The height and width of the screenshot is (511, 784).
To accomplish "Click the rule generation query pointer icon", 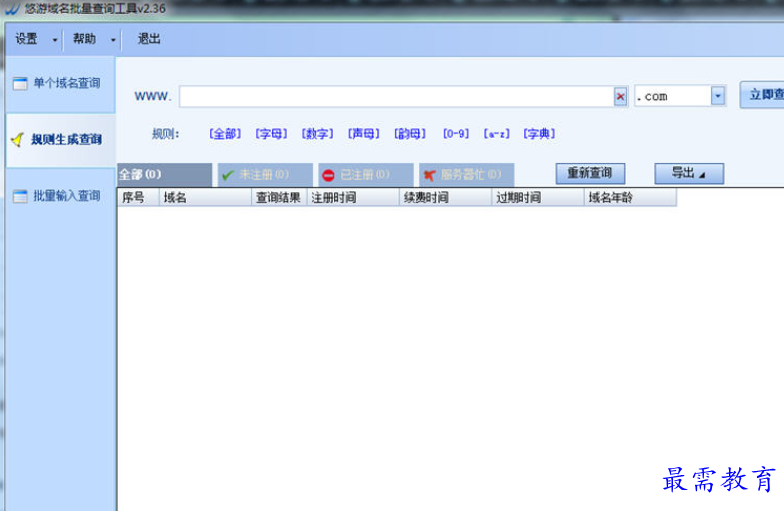I will (x=18, y=140).
